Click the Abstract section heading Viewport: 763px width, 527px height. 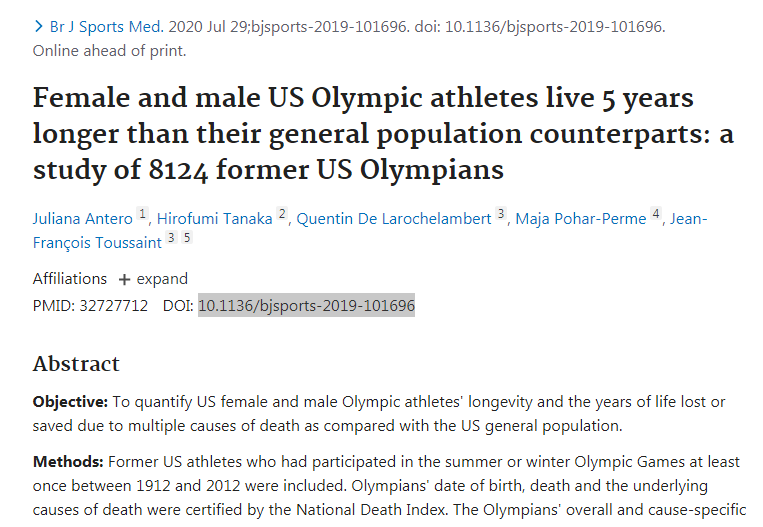tap(76, 363)
